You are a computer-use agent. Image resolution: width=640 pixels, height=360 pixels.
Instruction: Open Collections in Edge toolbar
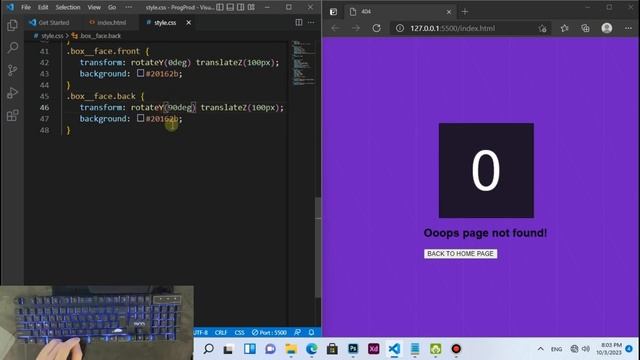(x=585, y=28)
